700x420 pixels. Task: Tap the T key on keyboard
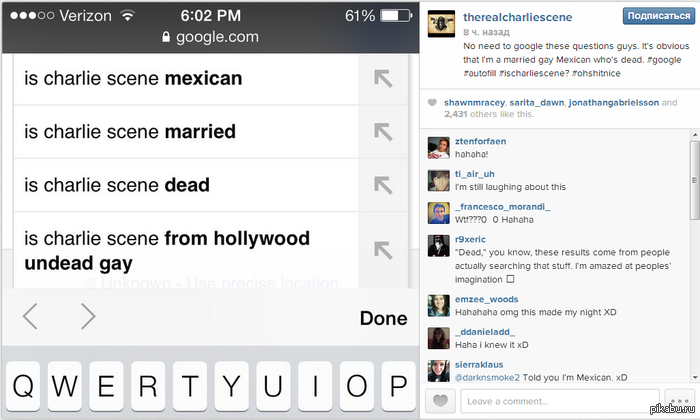tap(190, 387)
